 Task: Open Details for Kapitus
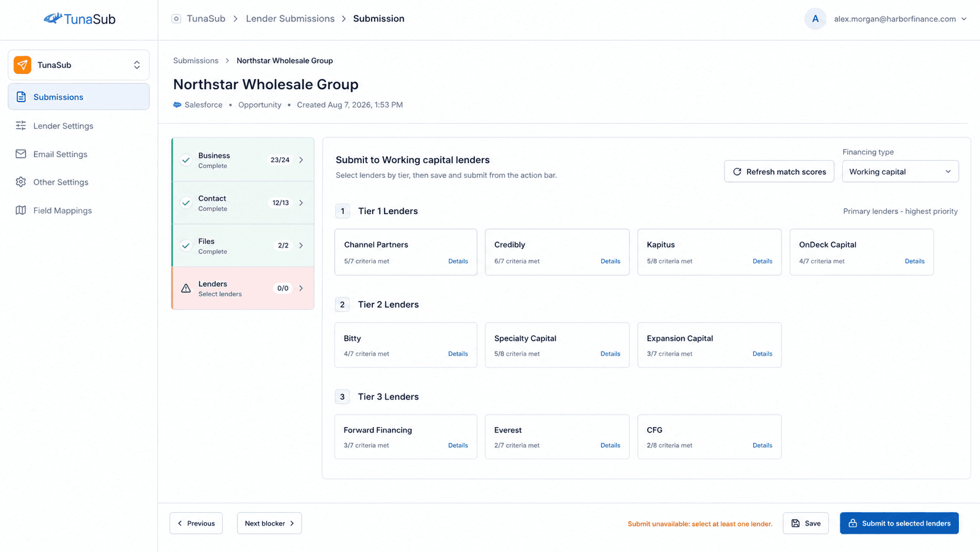762,261
